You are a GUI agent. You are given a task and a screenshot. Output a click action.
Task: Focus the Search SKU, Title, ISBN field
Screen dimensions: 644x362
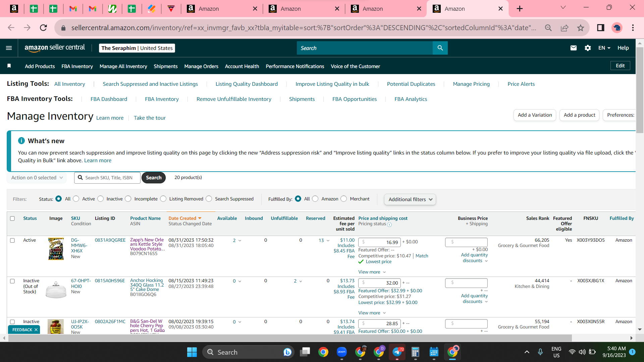coord(107,178)
